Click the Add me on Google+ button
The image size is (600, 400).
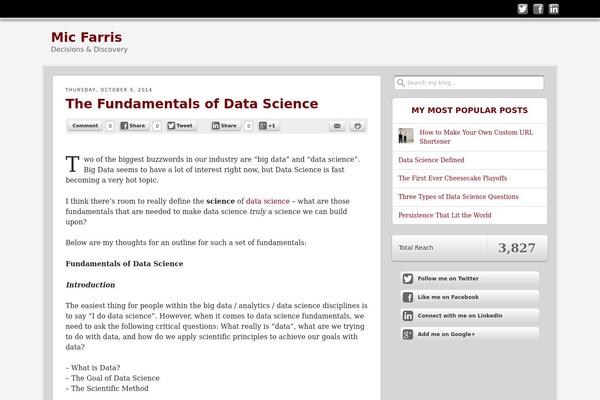(x=470, y=334)
